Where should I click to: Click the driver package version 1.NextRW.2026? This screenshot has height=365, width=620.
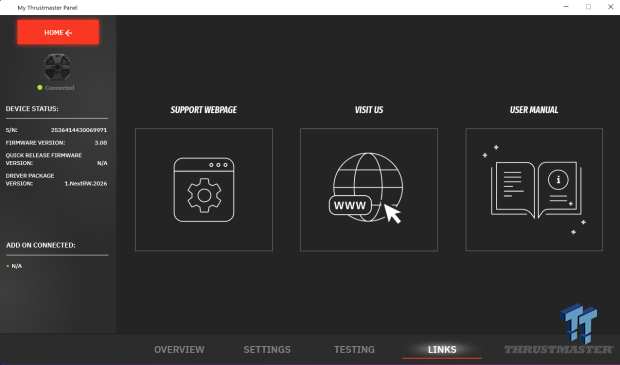[x=86, y=183]
